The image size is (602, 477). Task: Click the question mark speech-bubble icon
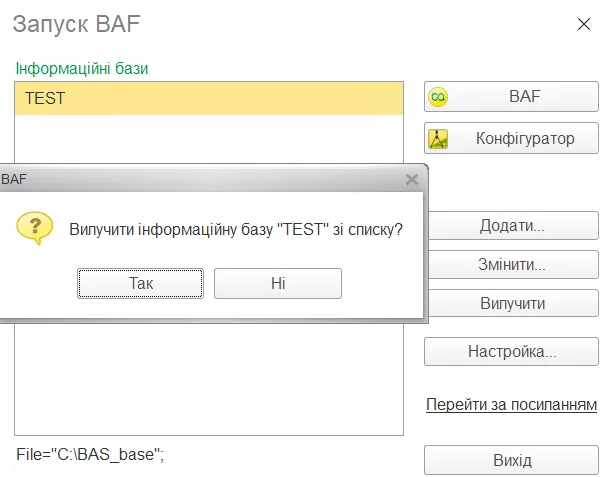coord(34,228)
